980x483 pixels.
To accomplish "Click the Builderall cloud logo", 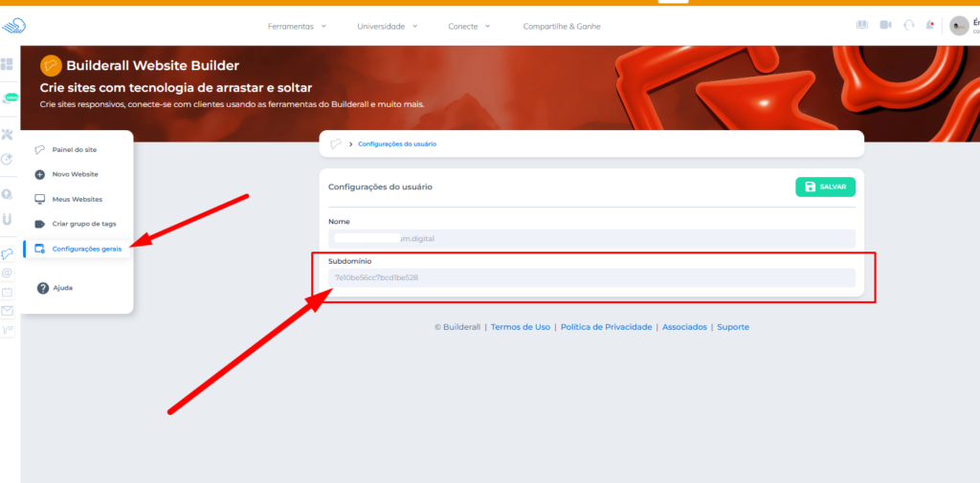I will pyautogui.click(x=14, y=26).
